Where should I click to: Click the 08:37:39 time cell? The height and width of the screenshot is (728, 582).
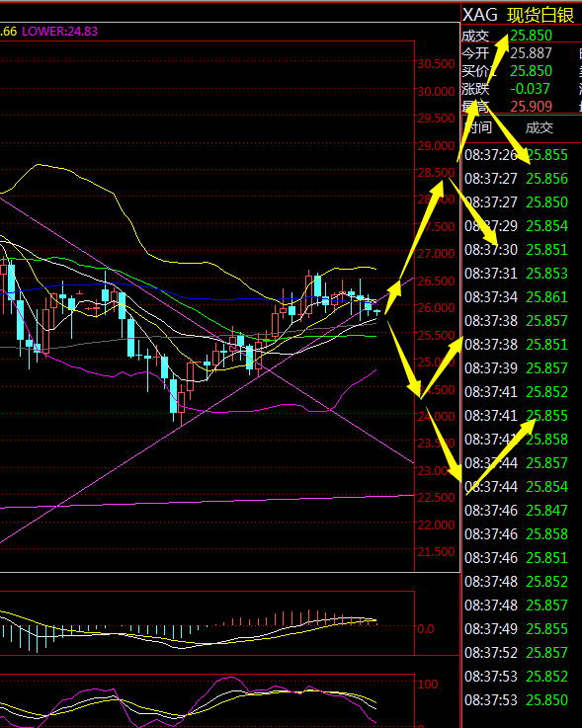(x=491, y=368)
